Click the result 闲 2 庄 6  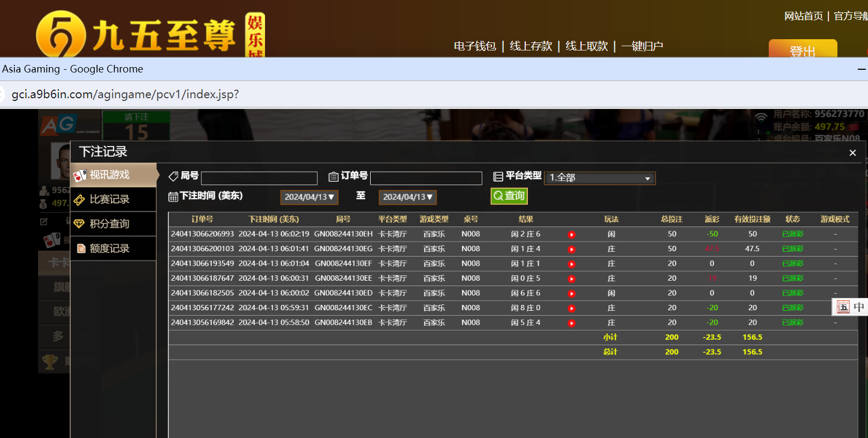(x=526, y=234)
